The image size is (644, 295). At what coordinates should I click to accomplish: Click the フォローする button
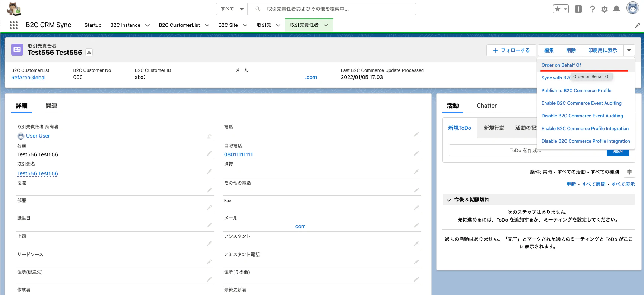[x=511, y=50]
